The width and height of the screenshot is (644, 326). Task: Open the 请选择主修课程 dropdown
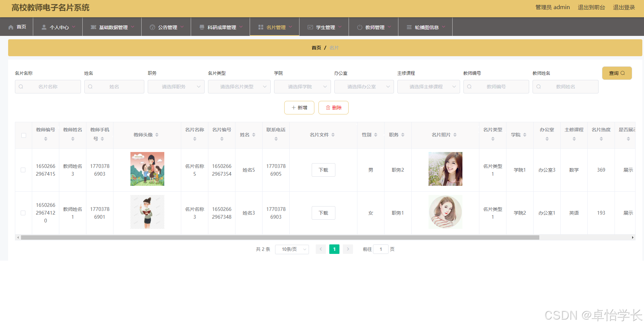tap(429, 87)
